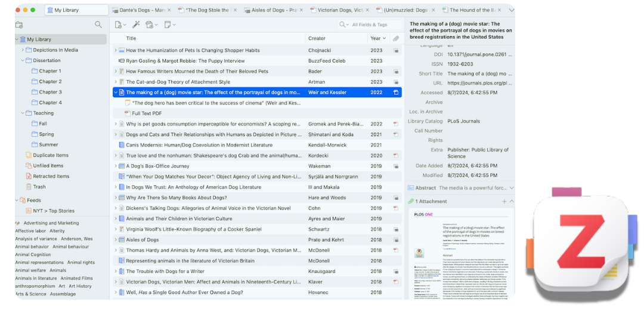This screenshot has width=644, height=311.
Task: Click the NYT > Top Stories feed icon
Action: [x=29, y=211]
